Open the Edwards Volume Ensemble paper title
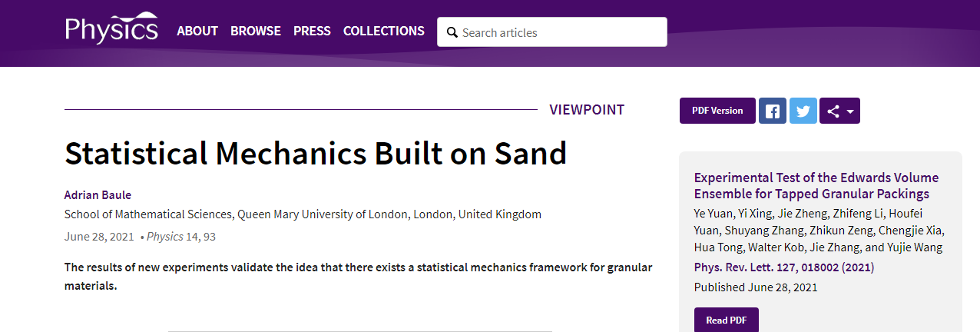The image size is (980, 332). click(816, 186)
